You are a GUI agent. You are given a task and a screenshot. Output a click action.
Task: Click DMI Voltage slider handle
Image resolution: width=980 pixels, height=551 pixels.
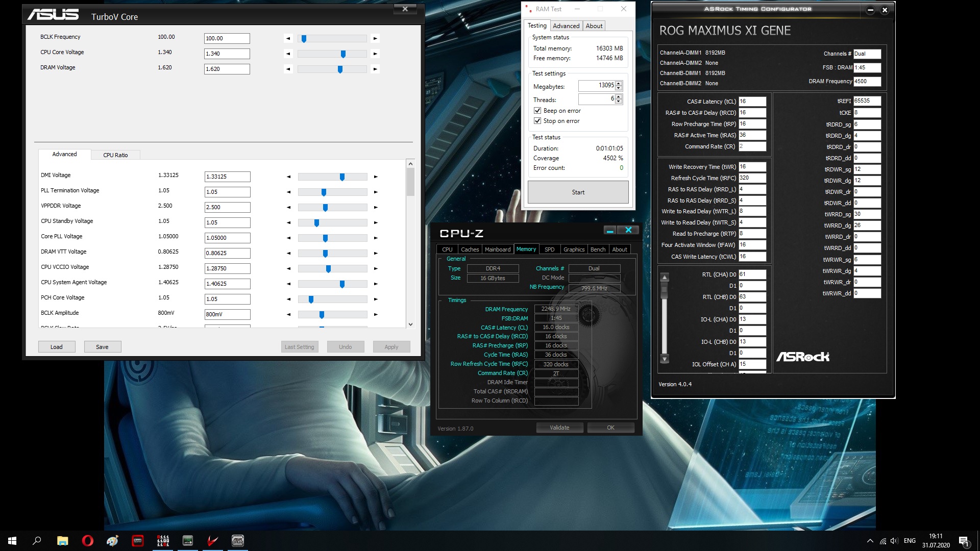(342, 177)
